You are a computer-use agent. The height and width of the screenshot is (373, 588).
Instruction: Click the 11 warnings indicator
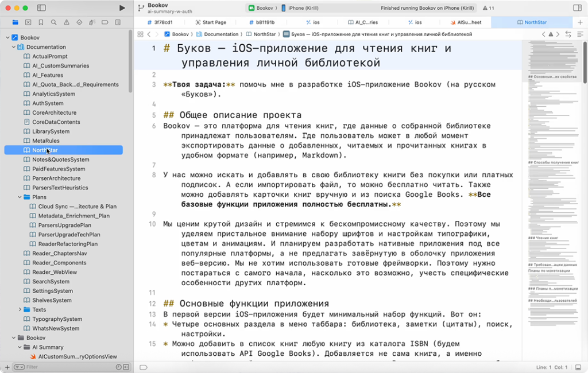(488, 8)
